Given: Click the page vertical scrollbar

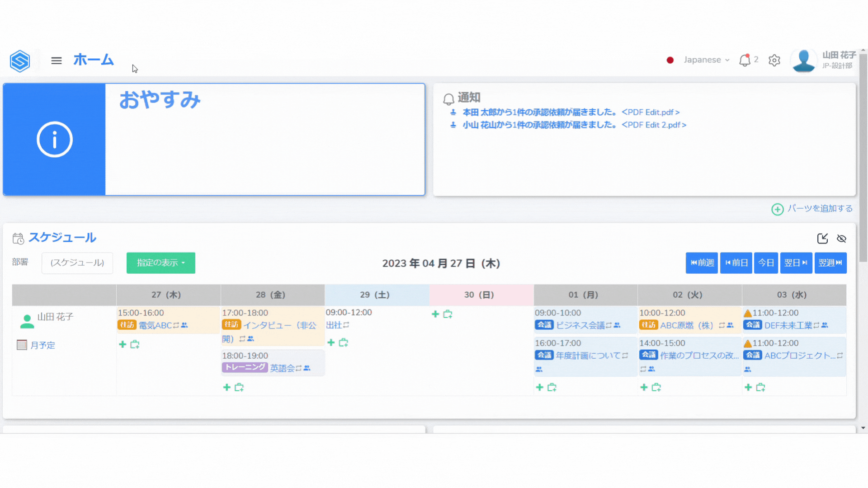Looking at the screenshot, I should 863,158.
